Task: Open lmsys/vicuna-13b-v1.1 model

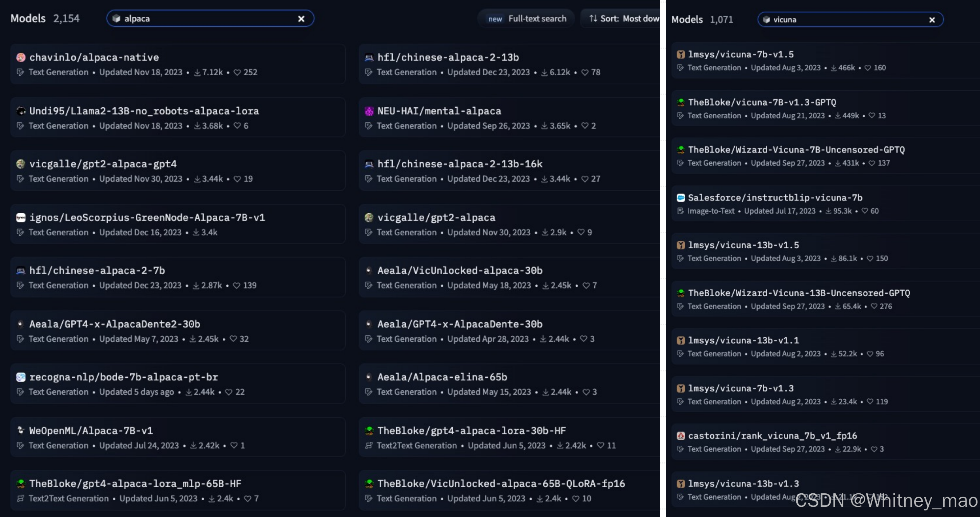Action: click(x=743, y=341)
